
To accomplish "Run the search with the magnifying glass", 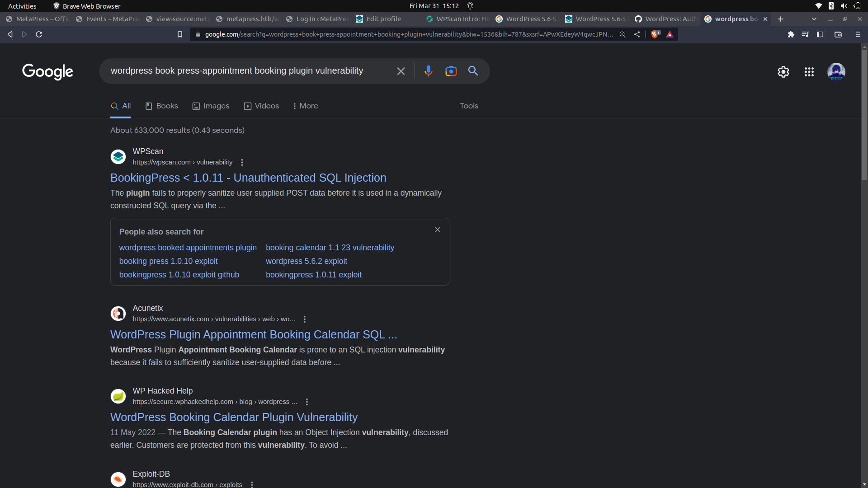I will (x=473, y=71).
